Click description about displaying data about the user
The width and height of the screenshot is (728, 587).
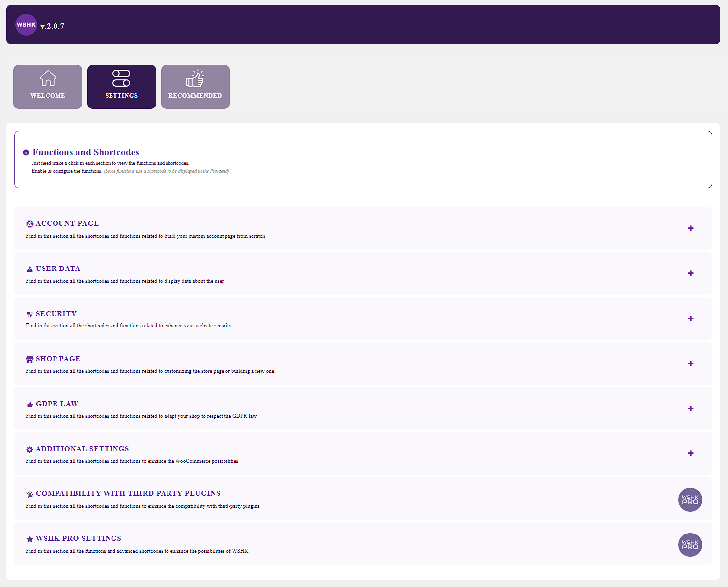pyautogui.click(x=125, y=281)
